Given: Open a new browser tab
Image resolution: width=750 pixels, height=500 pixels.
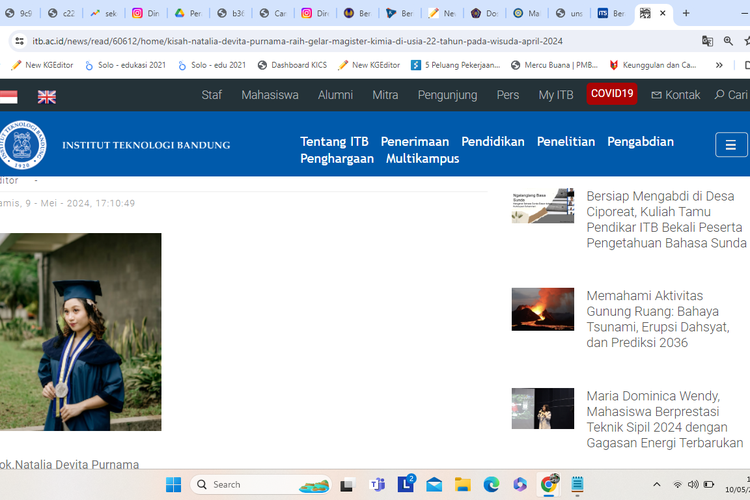Looking at the screenshot, I should (x=686, y=13).
